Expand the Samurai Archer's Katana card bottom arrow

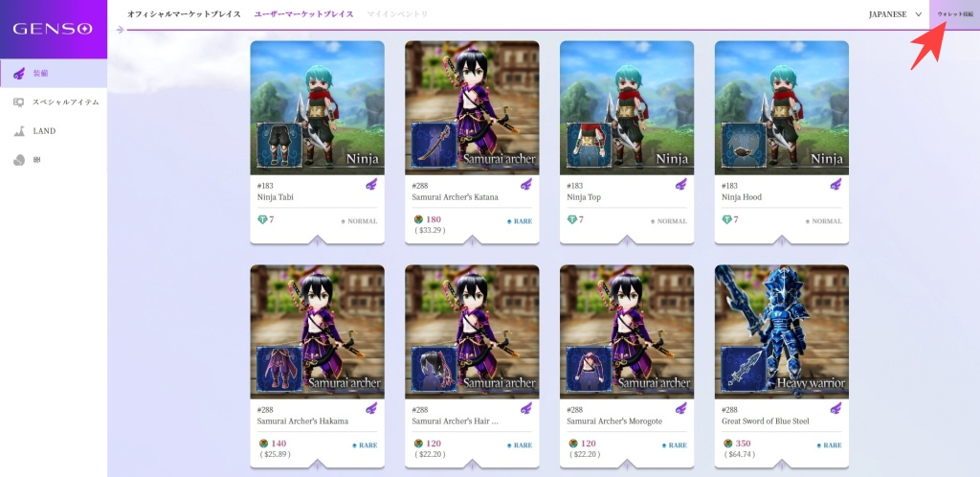click(472, 239)
